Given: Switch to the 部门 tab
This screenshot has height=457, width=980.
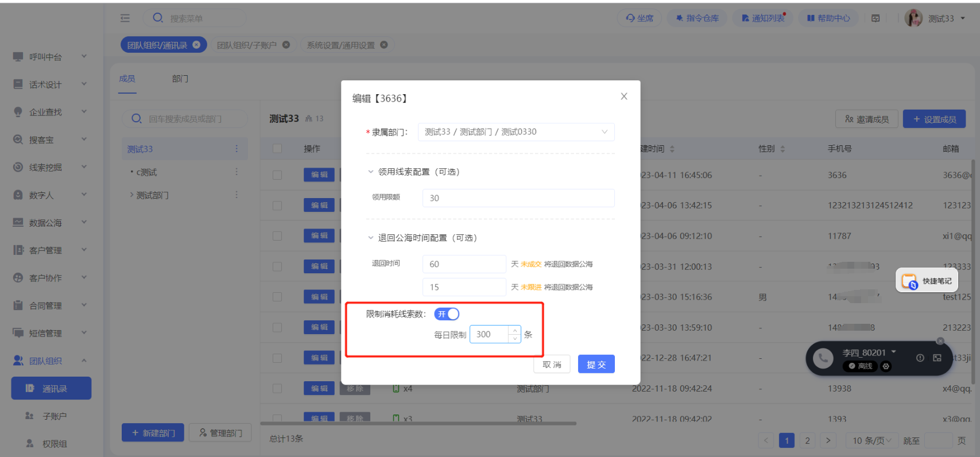Looking at the screenshot, I should tap(180, 79).
